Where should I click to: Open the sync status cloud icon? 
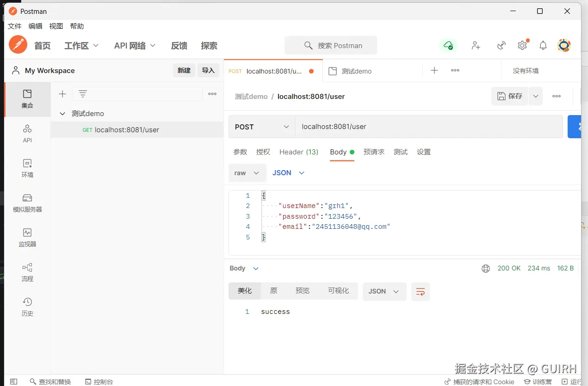pyautogui.click(x=448, y=45)
